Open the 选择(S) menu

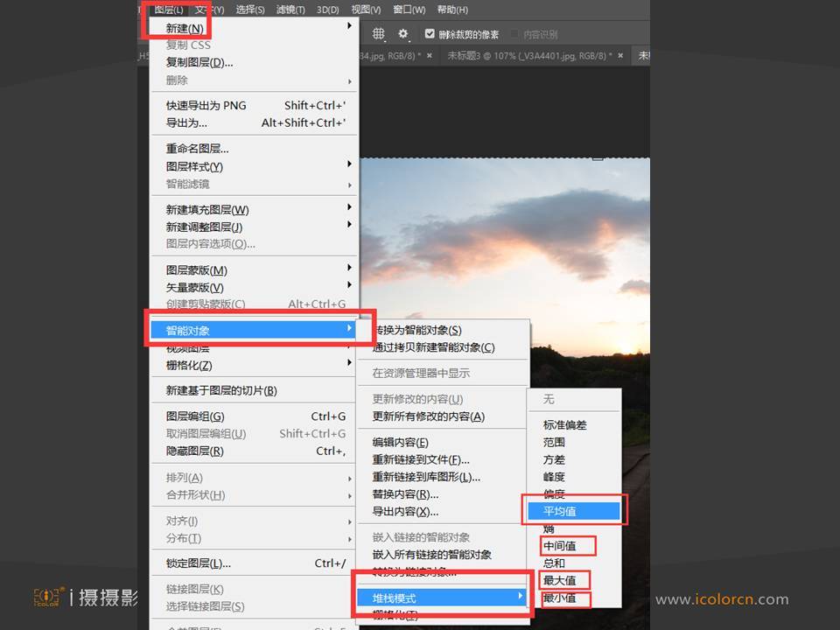point(250,10)
